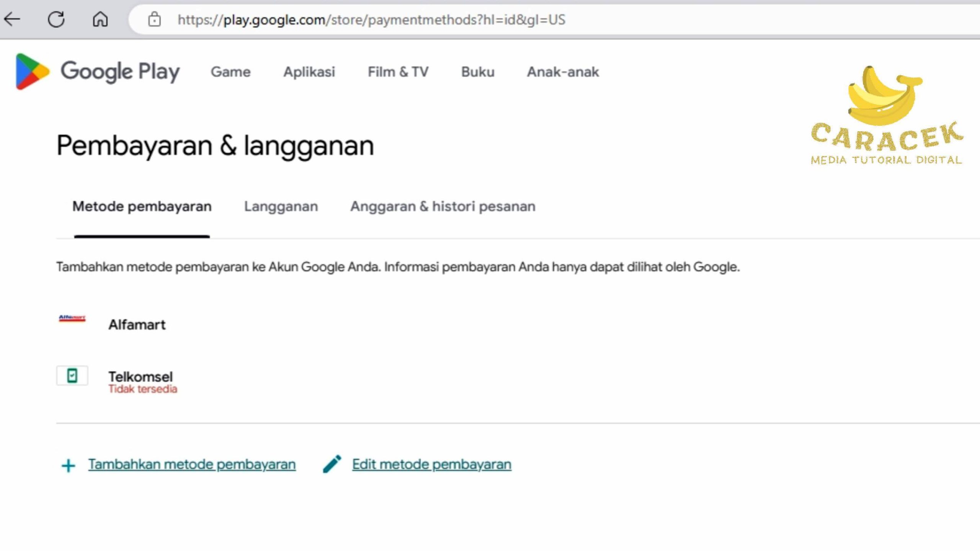Click the Telkomsel phone icon
The width and height of the screenshot is (980, 551).
pos(72,375)
